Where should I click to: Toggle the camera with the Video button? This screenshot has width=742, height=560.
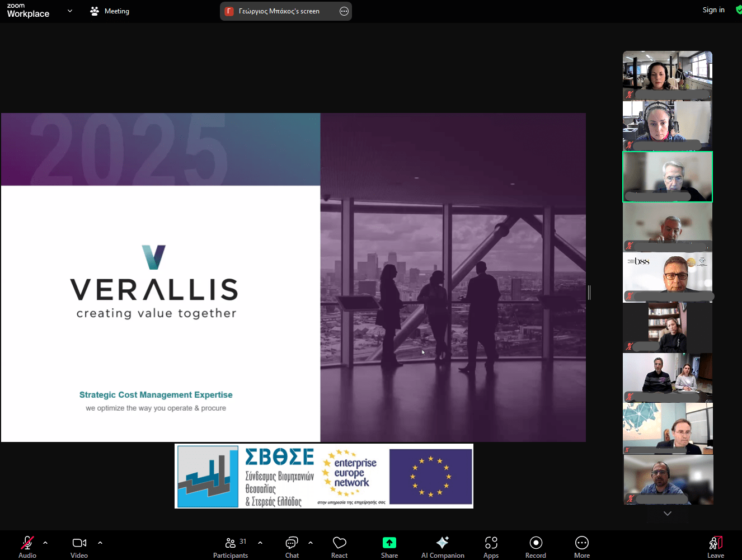[79, 547]
